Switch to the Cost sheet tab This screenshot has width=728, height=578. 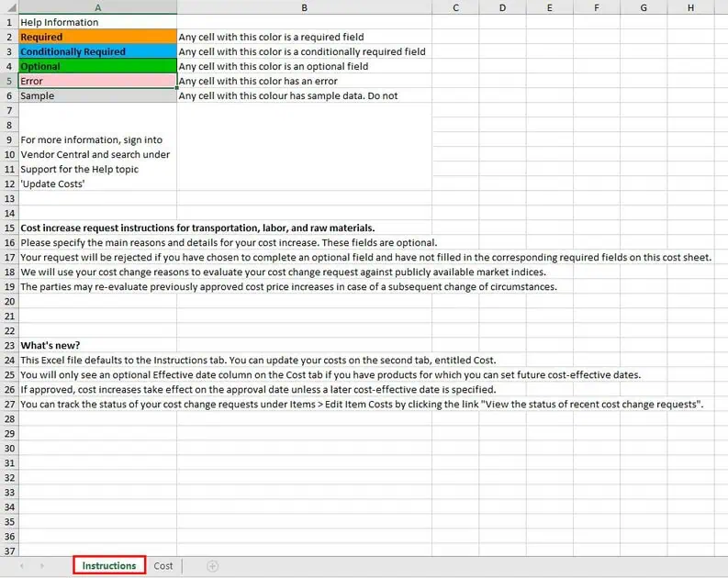coord(163,566)
